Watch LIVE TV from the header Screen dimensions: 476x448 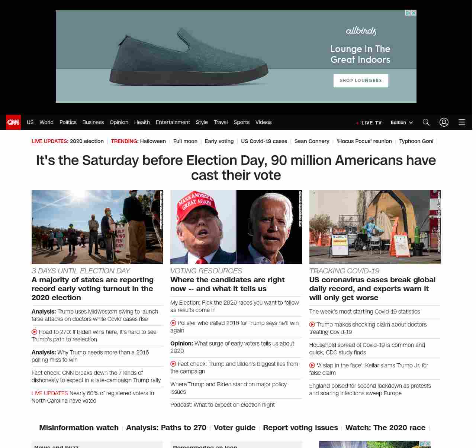369,123
